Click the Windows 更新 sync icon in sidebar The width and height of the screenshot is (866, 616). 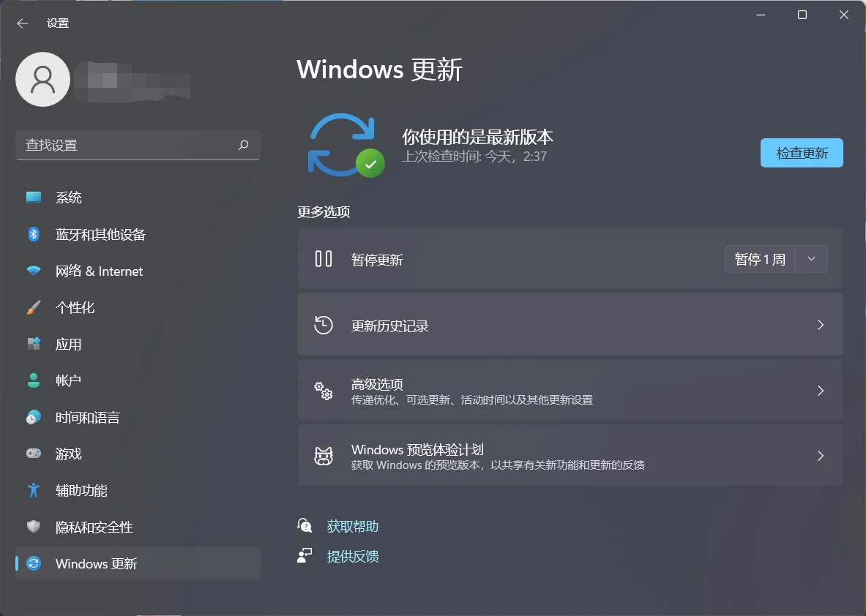coord(34,563)
